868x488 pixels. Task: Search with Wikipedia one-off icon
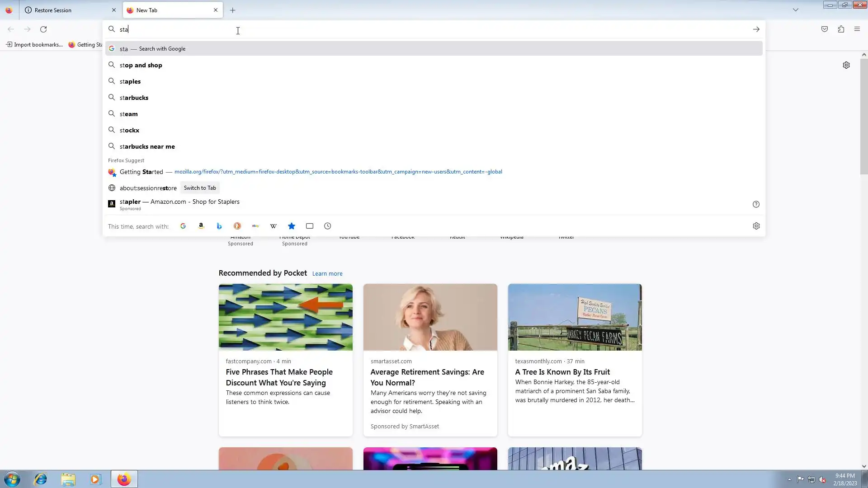pyautogui.click(x=274, y=226)
